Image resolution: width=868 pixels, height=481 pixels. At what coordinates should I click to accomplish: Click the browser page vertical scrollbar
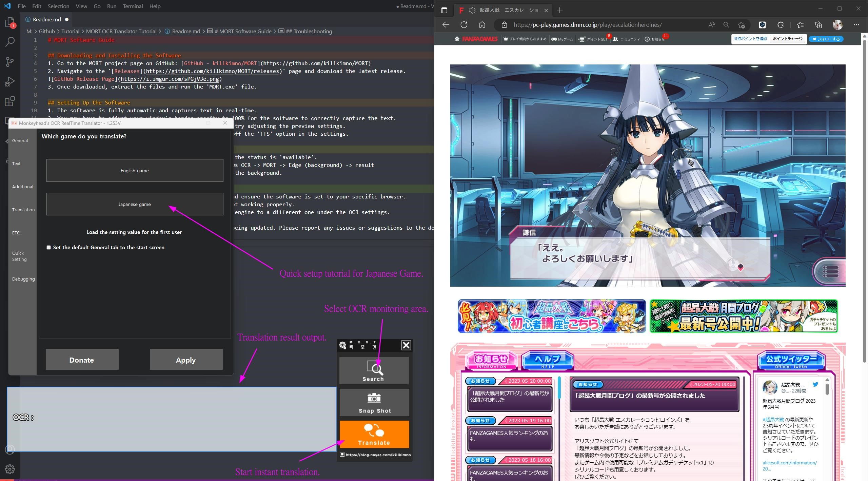click(864, 204)
